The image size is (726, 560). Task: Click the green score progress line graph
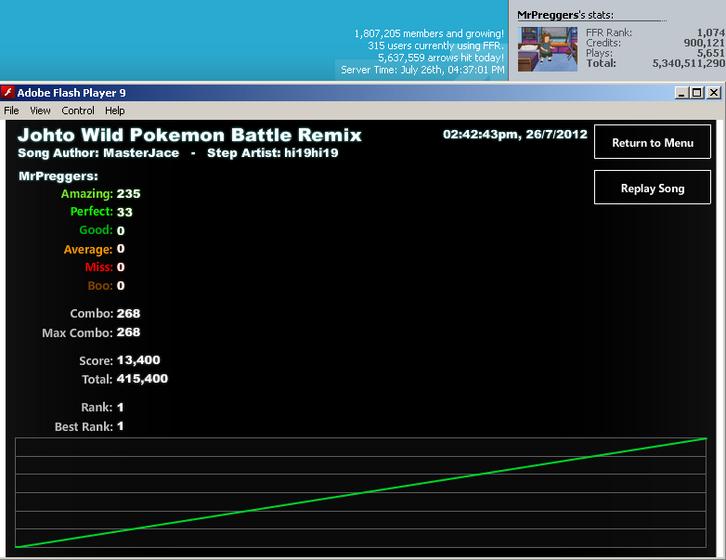click(x=361, y=492)
